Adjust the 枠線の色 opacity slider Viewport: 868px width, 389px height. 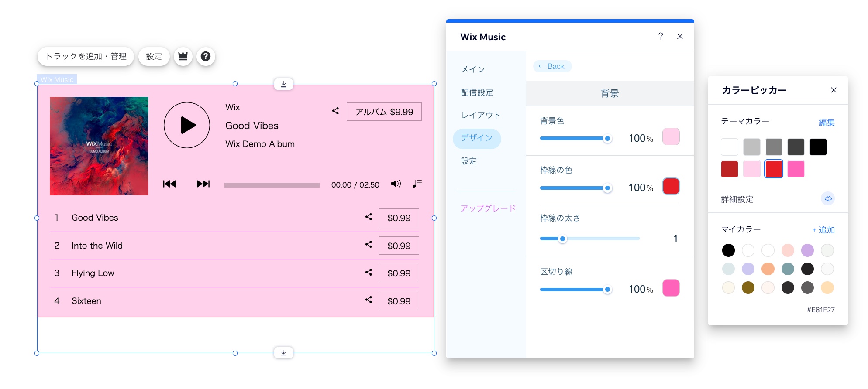point(576,188)
